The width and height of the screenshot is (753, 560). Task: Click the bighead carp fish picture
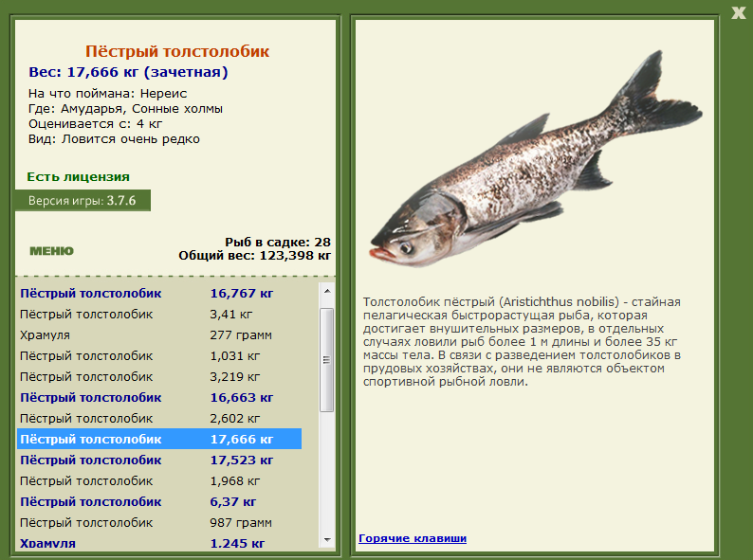pyautogui.click(x=536, y=161)
